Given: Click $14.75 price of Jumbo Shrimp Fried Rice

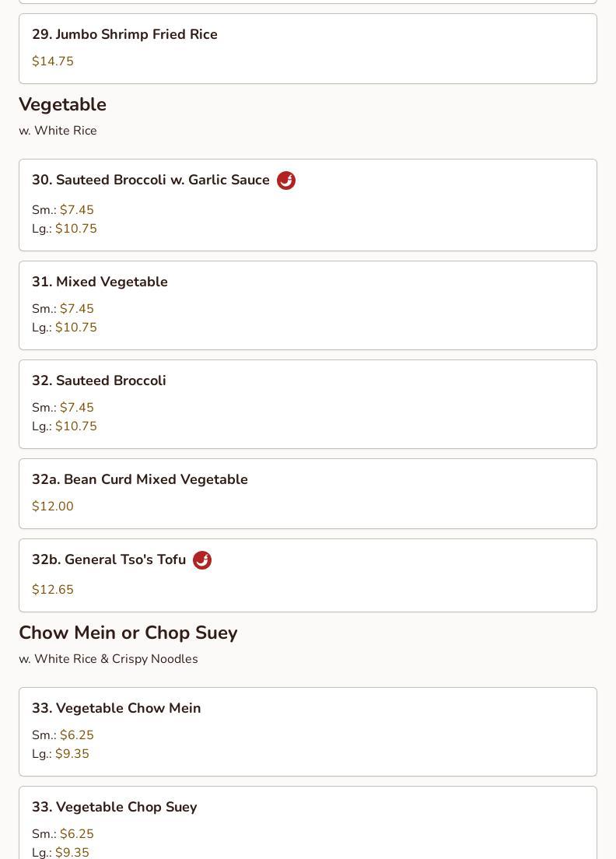Looking at the screenshot, I should tap(53, 61).
